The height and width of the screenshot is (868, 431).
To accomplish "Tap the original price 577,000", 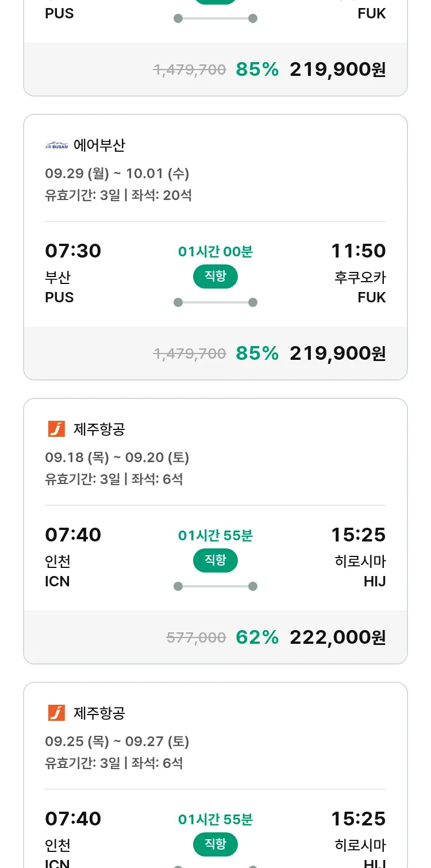I will tap(196, 637).
